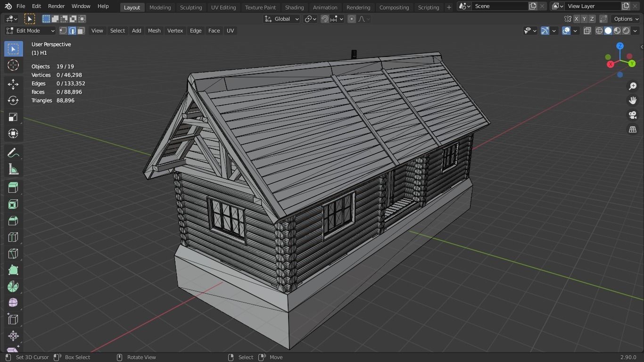Pick the Annotate pencil tool

(13, 153)
